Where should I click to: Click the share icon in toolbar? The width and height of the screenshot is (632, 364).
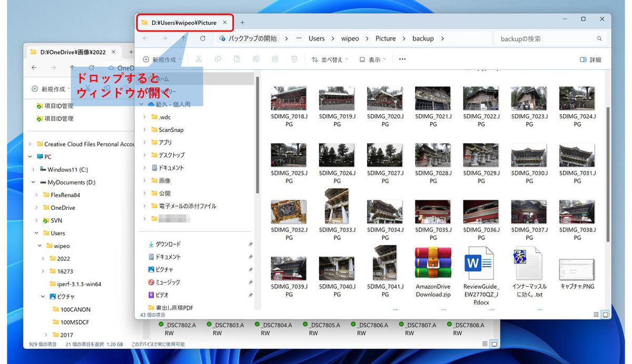(x=275, y=59)
